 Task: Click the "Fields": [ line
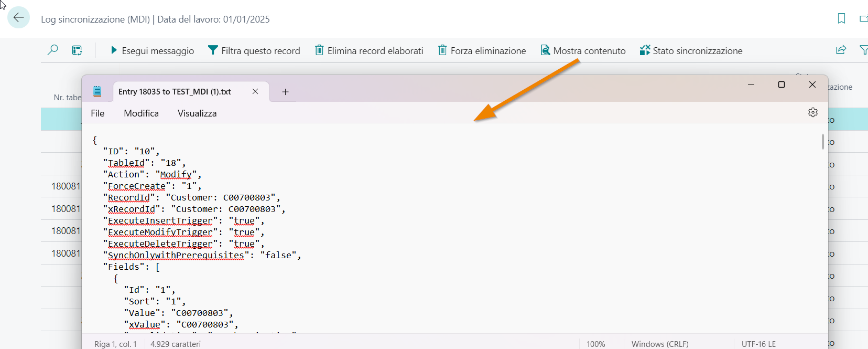pos(131,267)
